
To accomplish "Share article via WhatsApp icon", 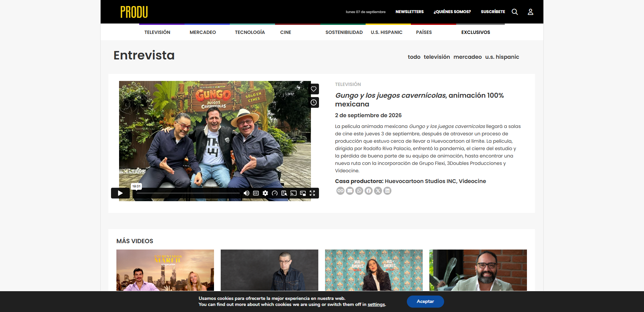I will coord(359,191).
